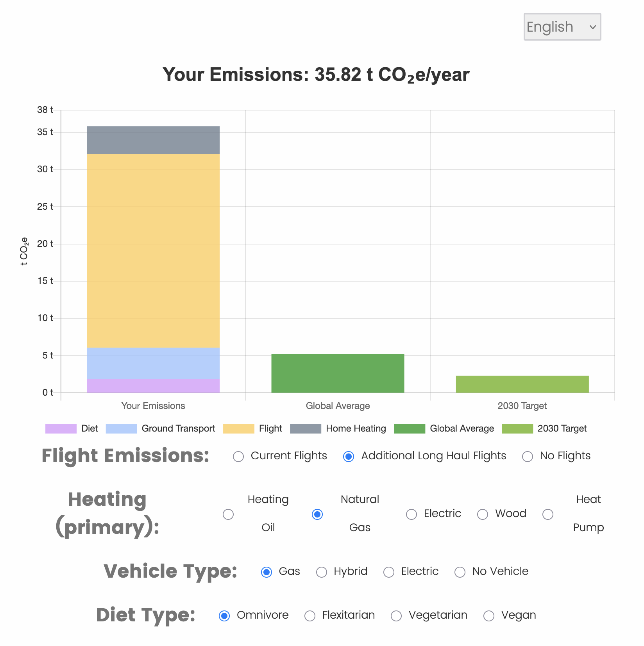Click the Global Average green bar
The image size is (644, 646).
[x=338, y=373]
